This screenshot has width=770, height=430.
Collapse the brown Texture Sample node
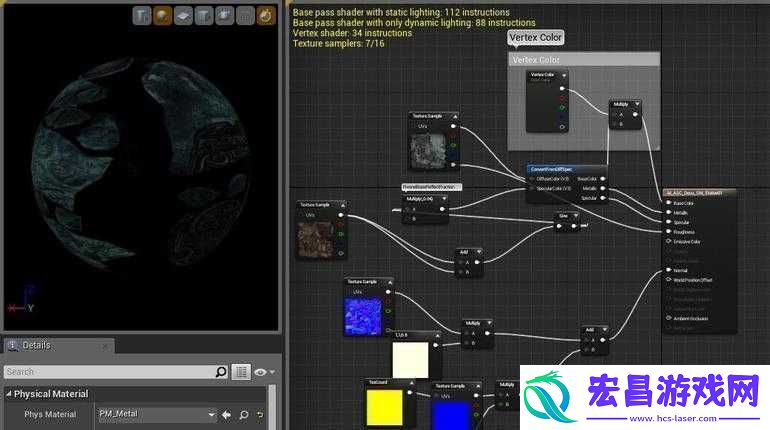tap(342, 205)
